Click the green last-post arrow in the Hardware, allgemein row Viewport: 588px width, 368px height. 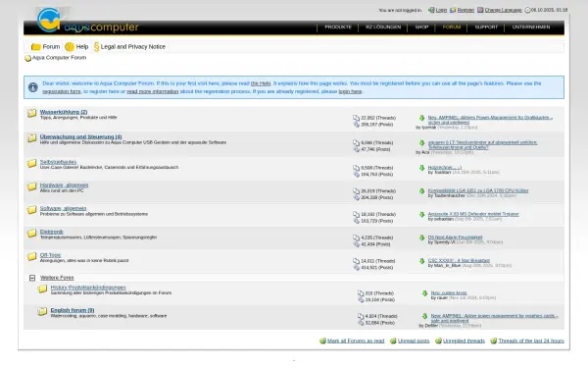point(421,191)
